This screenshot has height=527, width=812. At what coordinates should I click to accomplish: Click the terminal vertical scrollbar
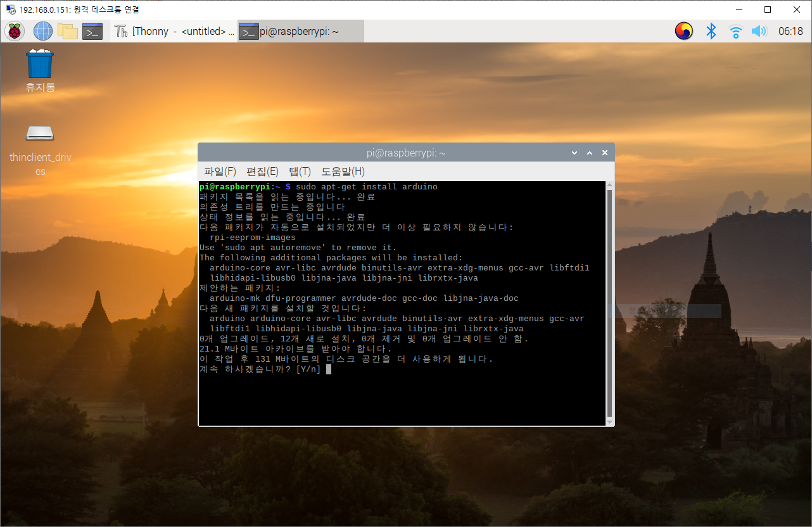(609, 303)
